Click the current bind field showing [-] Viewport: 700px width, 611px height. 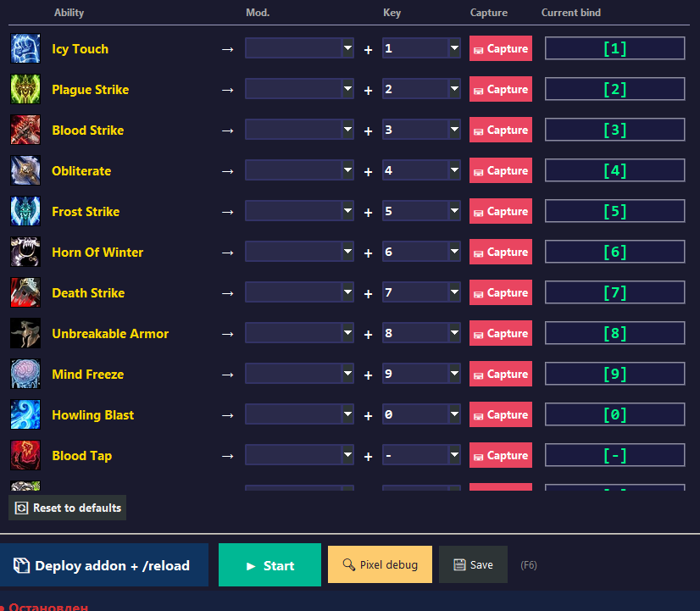click(614, 455)
